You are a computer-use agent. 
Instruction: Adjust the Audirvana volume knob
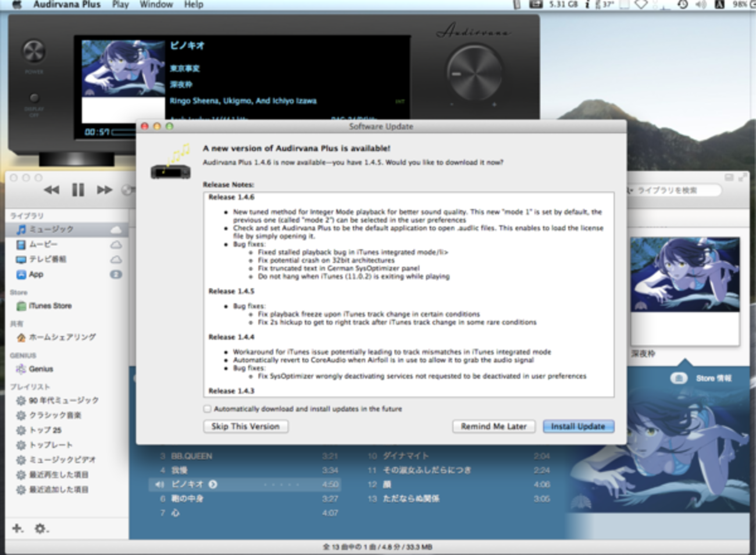tap(475, 73)
